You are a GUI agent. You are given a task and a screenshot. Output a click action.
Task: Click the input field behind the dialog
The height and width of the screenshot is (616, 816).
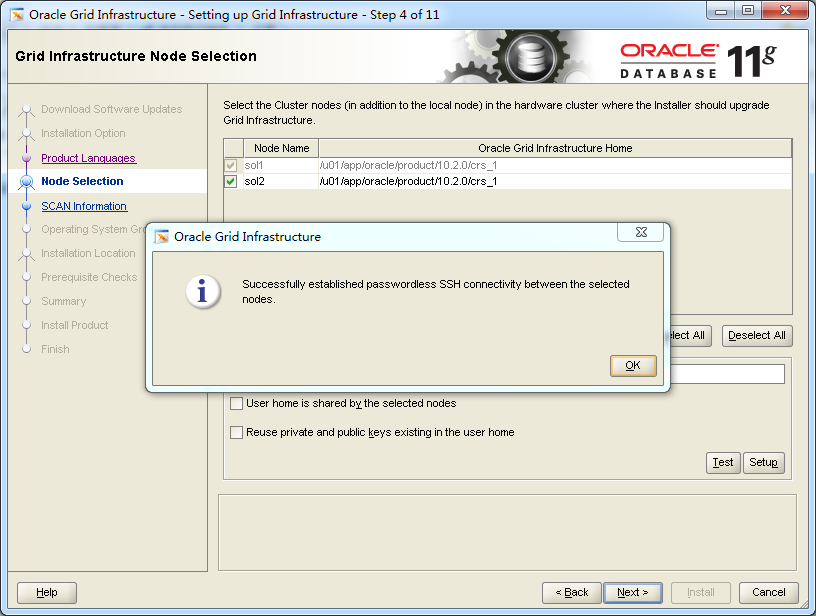coord(727,374)
